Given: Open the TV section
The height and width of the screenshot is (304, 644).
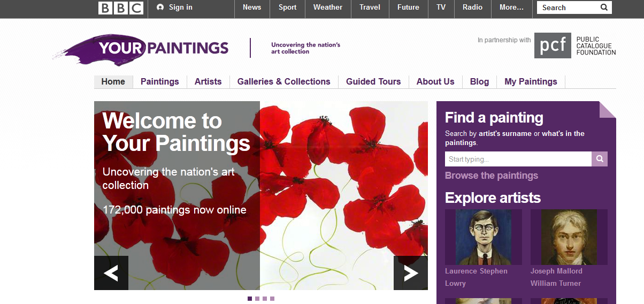Looking at the screenshot, I should point(441,7).
